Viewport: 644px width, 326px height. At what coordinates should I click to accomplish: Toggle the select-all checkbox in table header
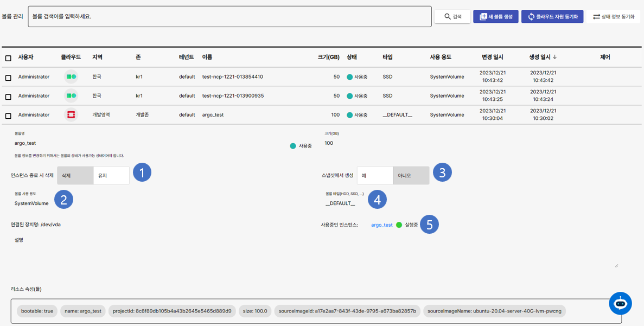(x=8, y=58)
